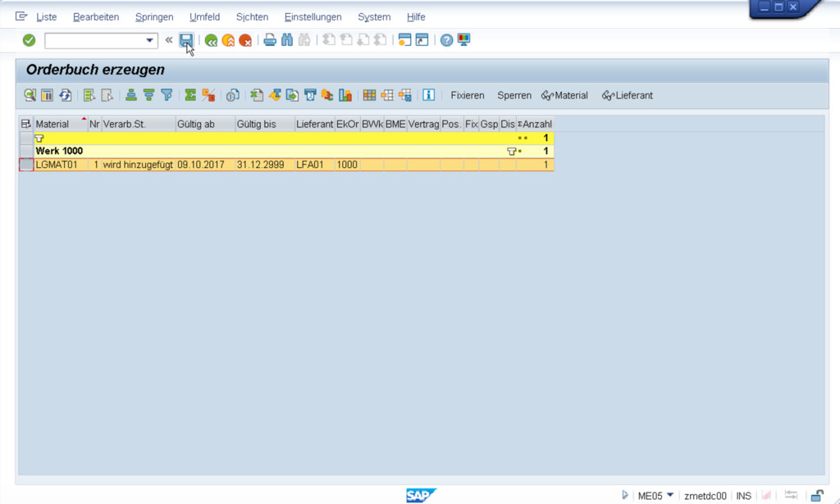The image size is (840, 504).
Task: Click the Save layout icon
Action: pos(405,95)
